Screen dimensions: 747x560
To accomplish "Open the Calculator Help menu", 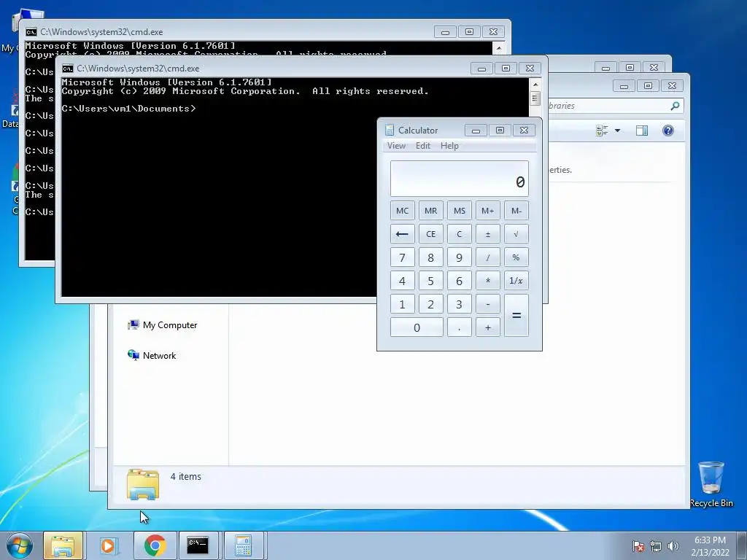I will [449, 146].
